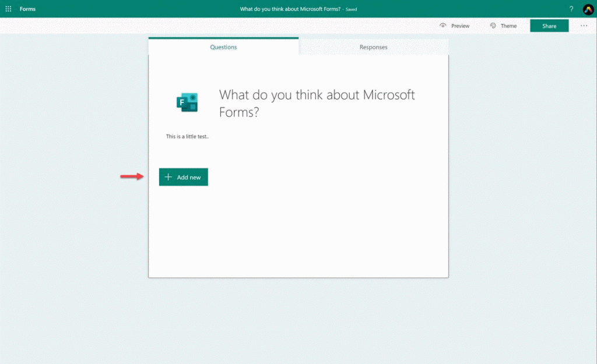The width and height of the screenshot is (597, 364).
Task: Click the form name in the top bar
Action: [x=290, y=9]
